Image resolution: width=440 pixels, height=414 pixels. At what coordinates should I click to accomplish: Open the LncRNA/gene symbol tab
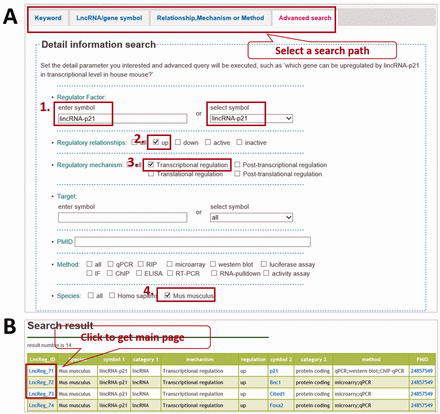(x=109, y=18)
